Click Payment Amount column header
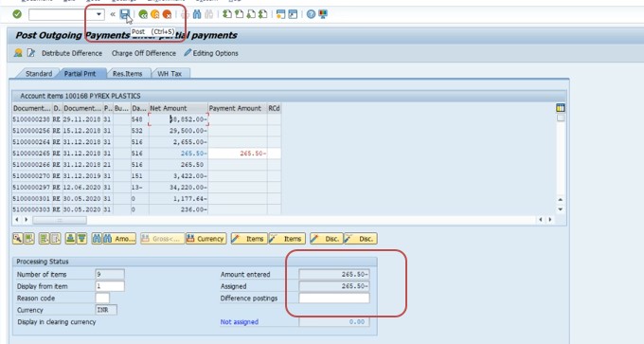Screen dimensions: 644x344 pyautogui.click(x=238, y=108)
